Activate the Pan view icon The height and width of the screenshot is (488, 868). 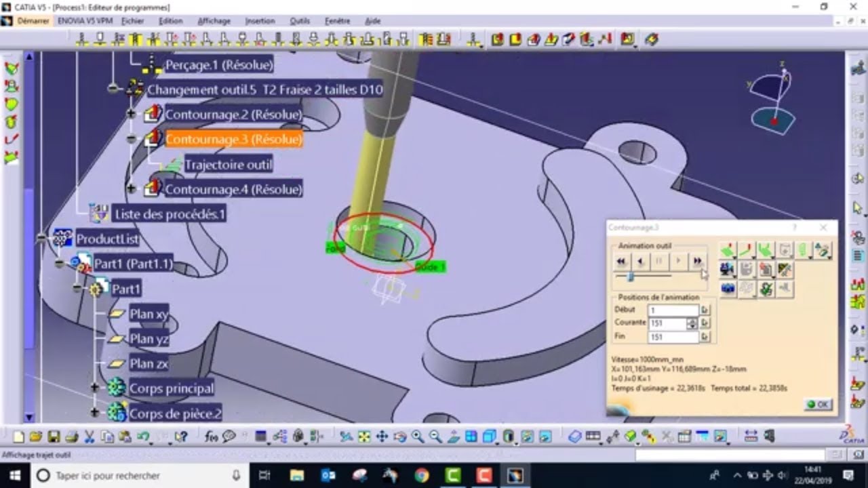(382, 437)
